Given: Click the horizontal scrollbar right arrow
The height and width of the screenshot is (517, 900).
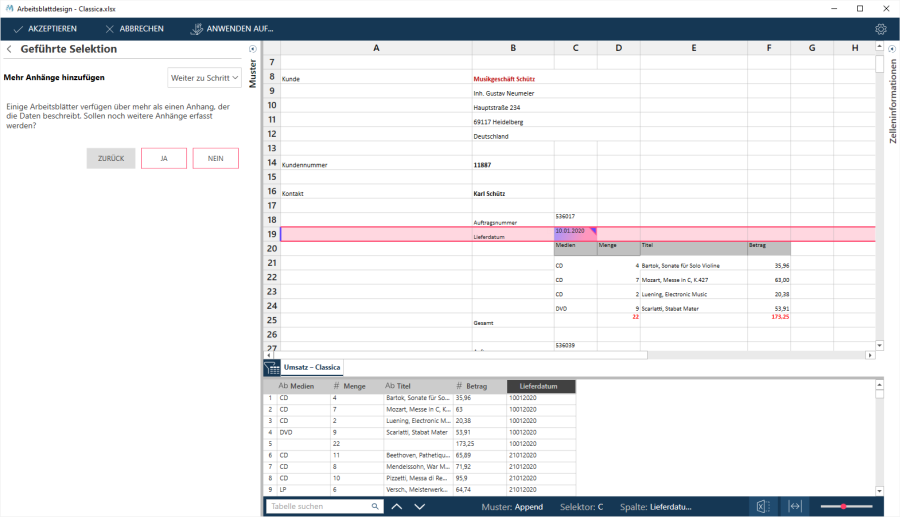Looking at the screenshot, I should [x=870, y=356].
